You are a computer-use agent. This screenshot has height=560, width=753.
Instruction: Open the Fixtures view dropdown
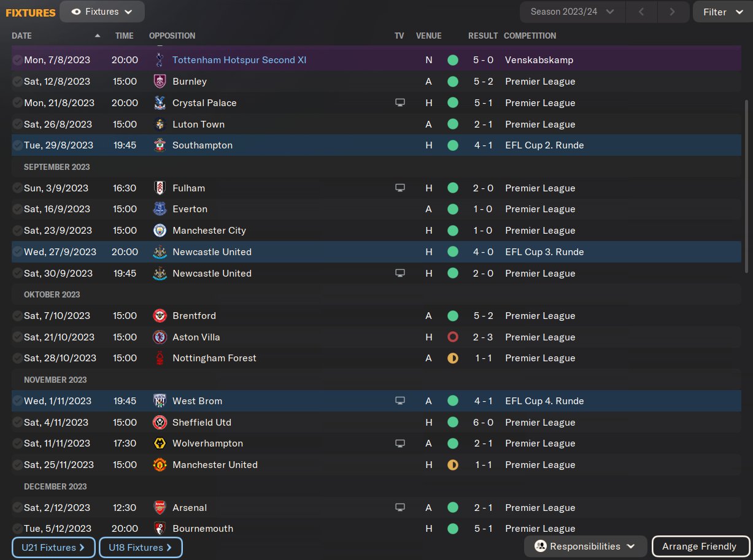point(102,12)
